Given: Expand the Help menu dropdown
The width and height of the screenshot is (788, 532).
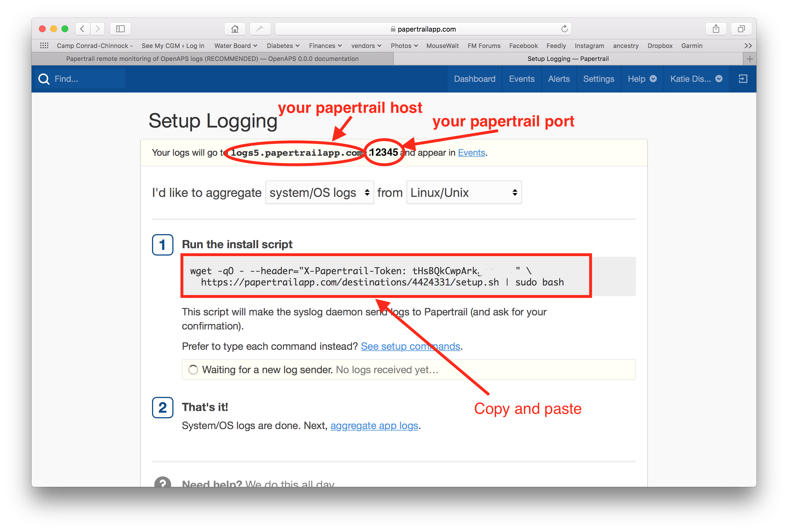Looking at the screenshot, I should point(642,79).
